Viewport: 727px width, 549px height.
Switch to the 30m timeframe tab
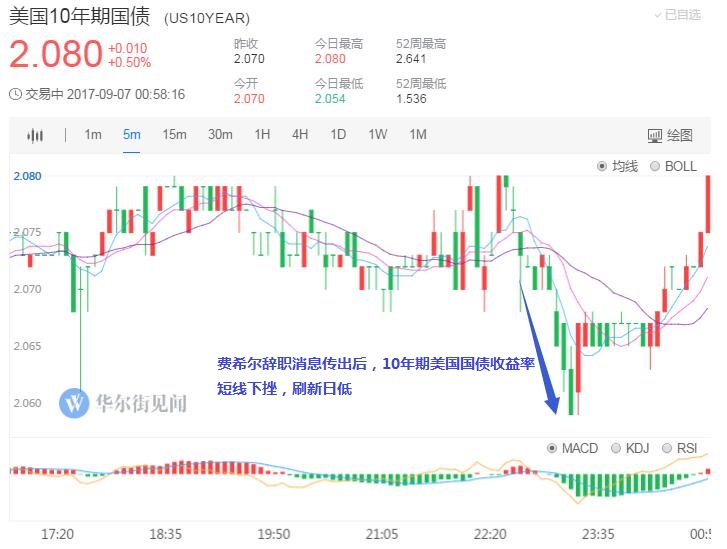click(x=220, y=134)
